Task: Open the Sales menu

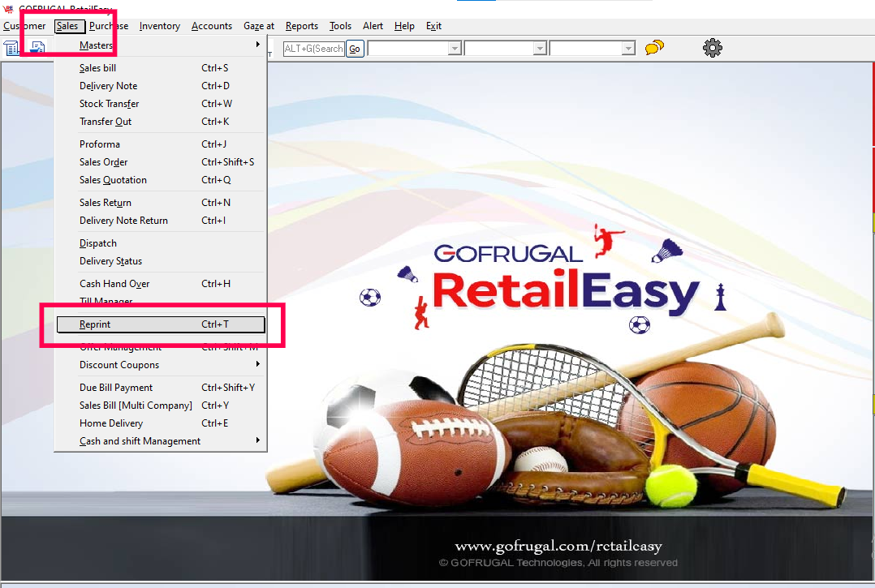Action: [68, 26]
